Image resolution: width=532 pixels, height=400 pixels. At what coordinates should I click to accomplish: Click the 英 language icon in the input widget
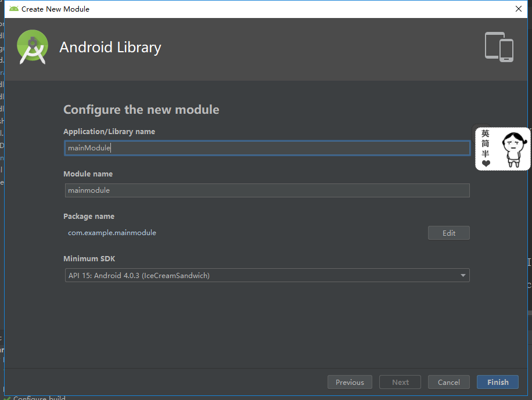(485, 134)
